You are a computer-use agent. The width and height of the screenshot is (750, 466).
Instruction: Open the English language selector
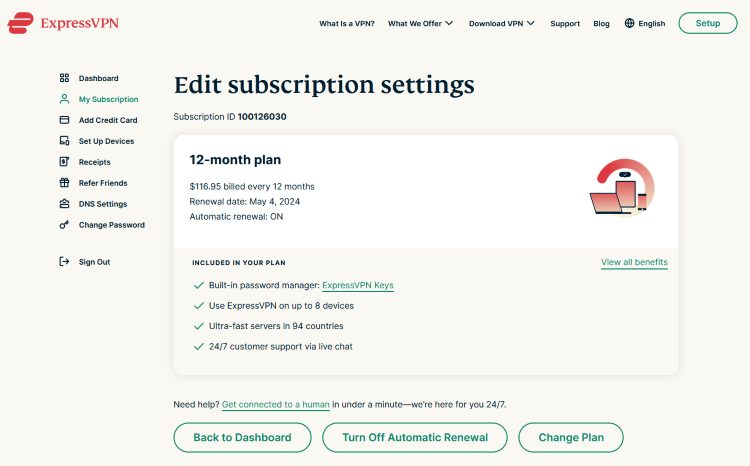[x=645, y=23]
